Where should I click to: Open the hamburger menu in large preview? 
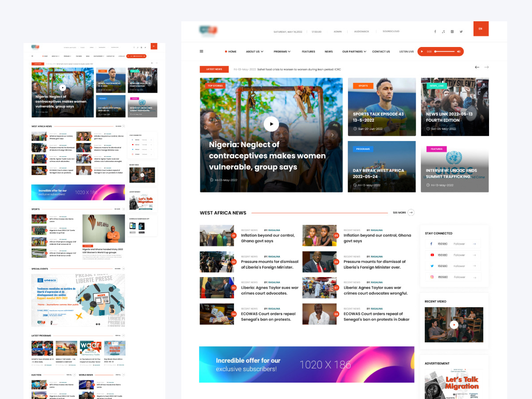201,51
